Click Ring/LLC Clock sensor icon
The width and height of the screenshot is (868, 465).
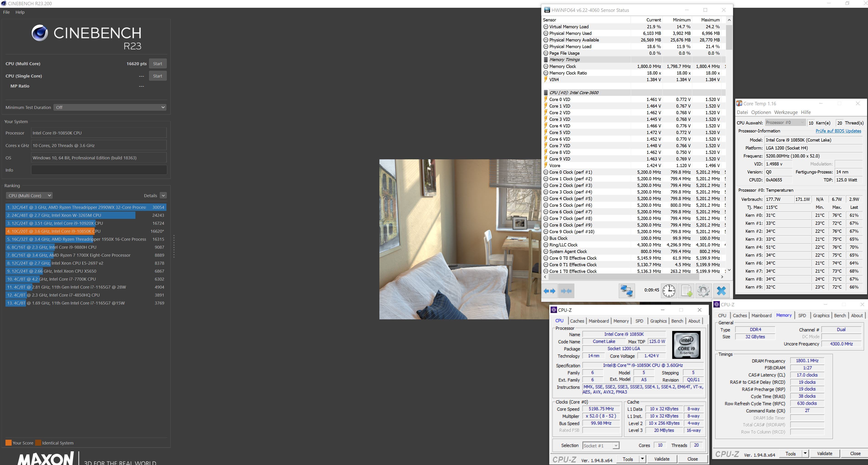[546, 245]
